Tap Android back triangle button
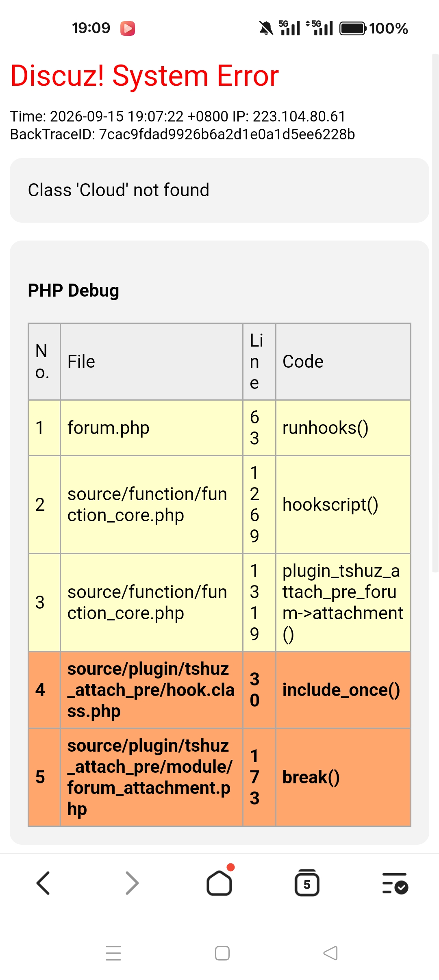Screen dimensions: 439x980 [x=330, y=953]
